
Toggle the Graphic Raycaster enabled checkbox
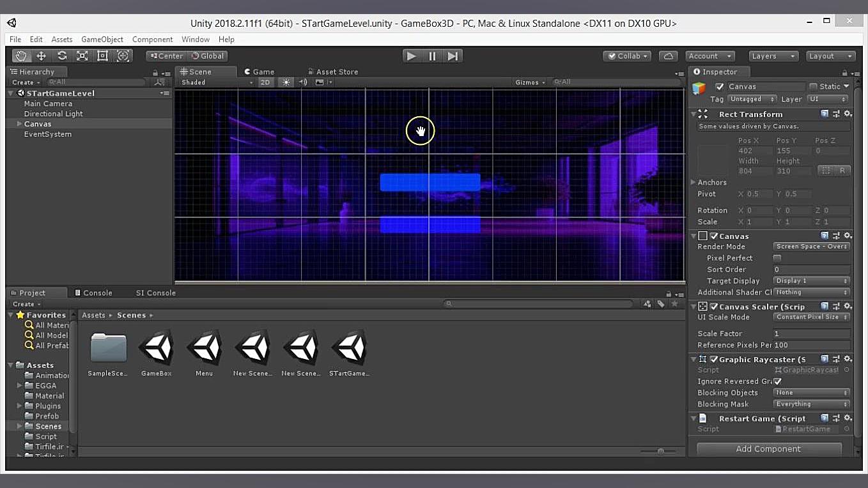tap(714, 360)
